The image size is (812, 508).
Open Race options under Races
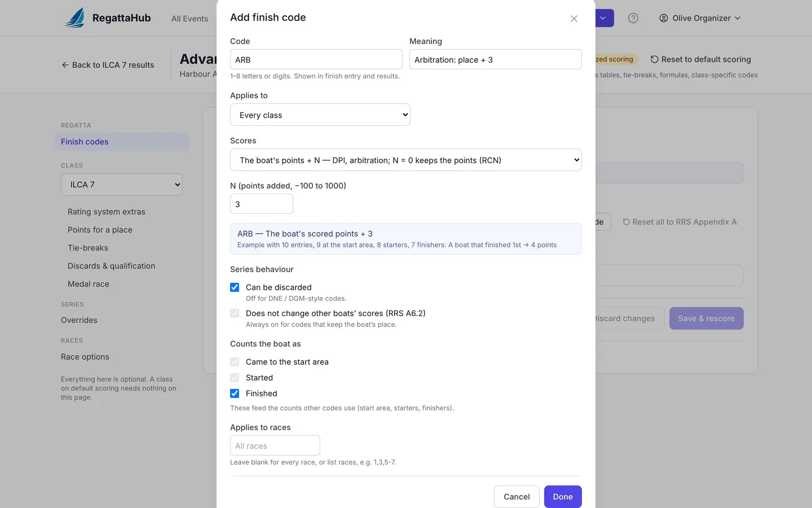(x=85, y=357)
